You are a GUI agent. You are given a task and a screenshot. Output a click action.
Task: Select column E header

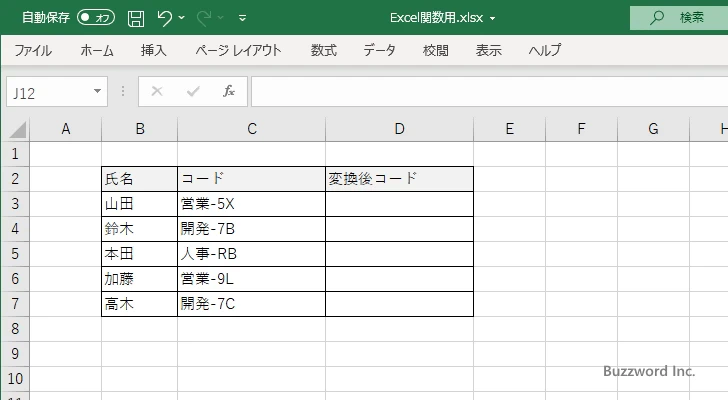(x=509, y=129)
